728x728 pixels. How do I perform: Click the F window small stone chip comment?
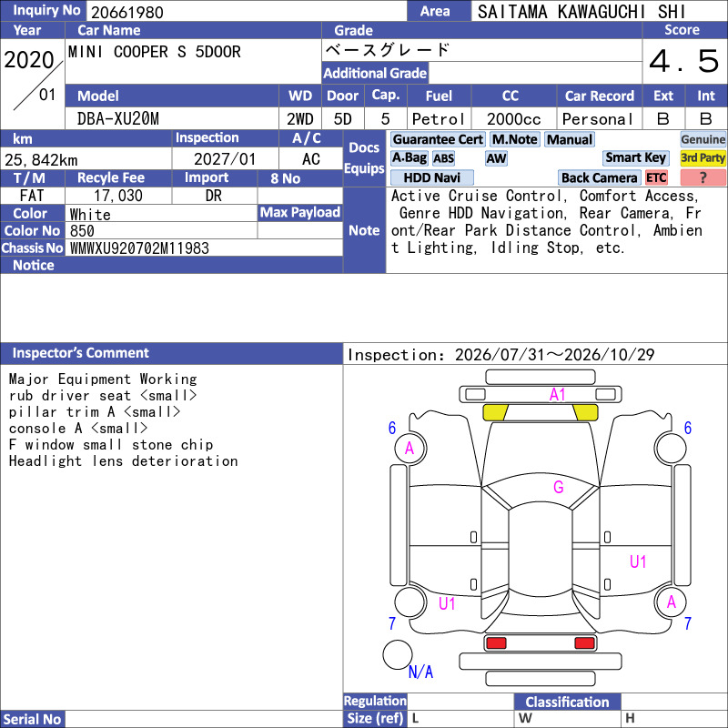(110, 445)
